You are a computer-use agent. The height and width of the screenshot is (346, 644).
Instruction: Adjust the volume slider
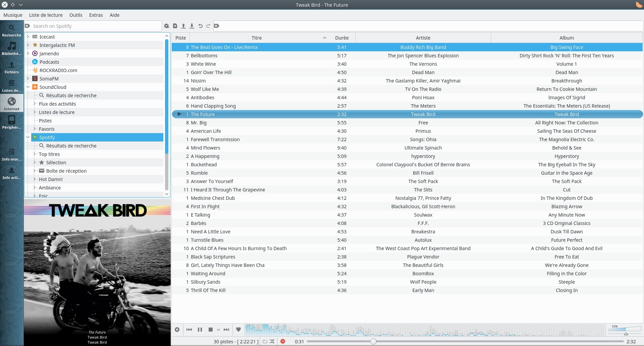coord(625,330)
